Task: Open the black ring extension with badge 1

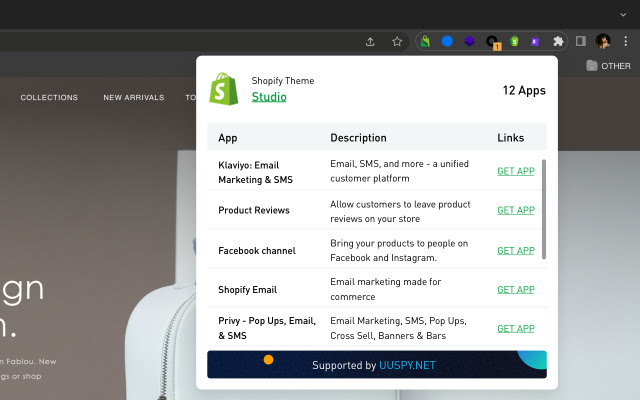Action: 492,42
